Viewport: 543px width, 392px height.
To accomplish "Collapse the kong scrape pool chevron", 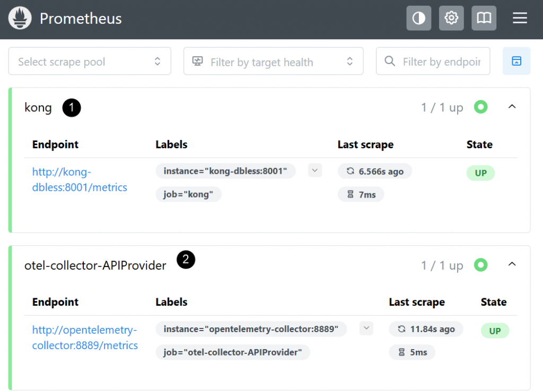I will tap(512, 106).
